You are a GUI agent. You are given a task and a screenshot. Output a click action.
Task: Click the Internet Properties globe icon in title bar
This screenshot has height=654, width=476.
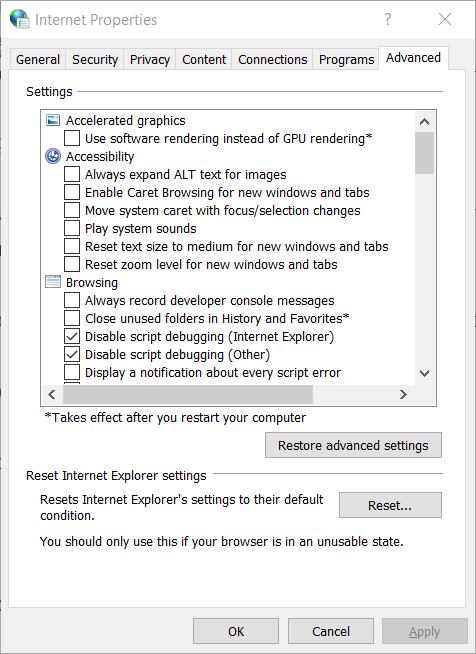click(x=20, y=19)
